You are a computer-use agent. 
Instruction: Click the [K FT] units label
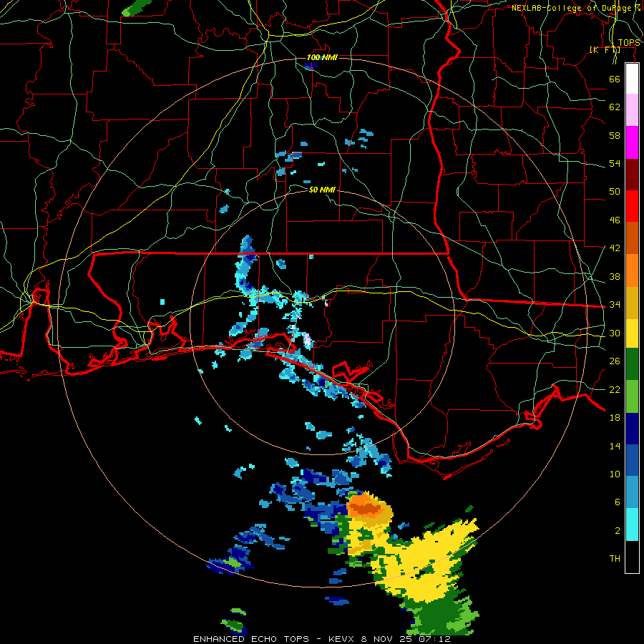pyautogui.click(x=605, y=49)
